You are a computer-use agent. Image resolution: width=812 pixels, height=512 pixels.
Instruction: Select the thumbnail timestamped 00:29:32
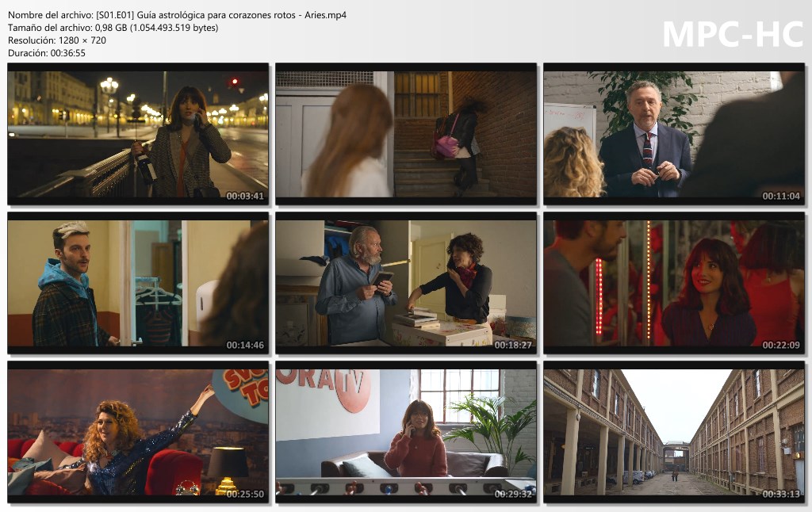pyautogui.click(x=406, y=432)
